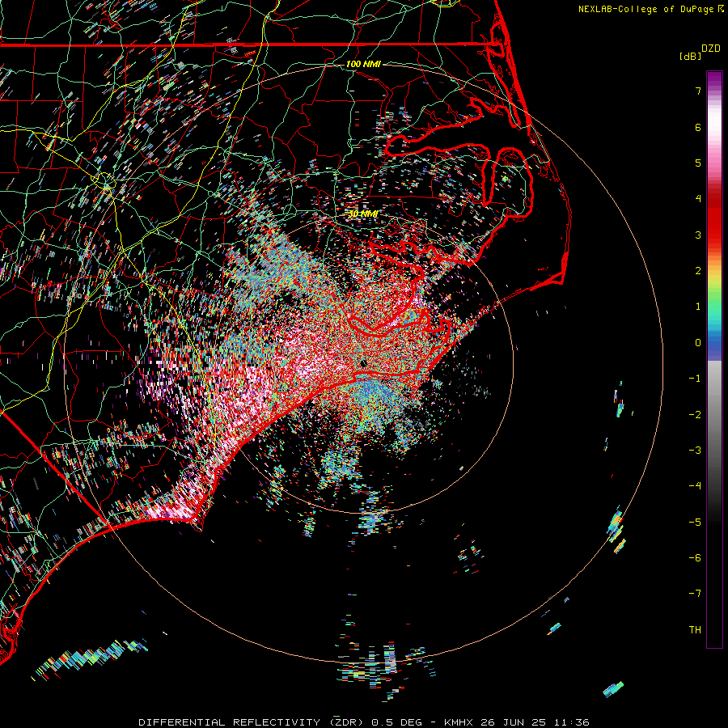Viewport: 728px width, 728px height.
Task: Select the -3 dB tick label on the color scale
Action: [x=695, y=451]
